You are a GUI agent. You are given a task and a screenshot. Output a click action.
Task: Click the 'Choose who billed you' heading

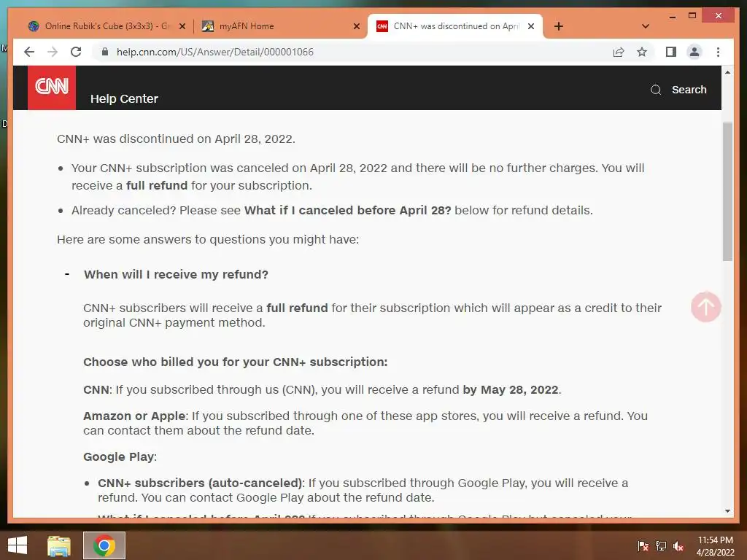[236, 362]
